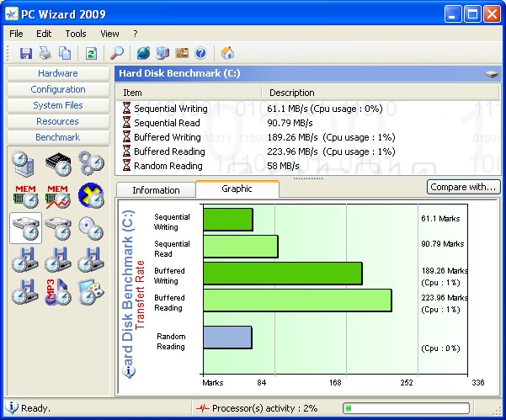Viewport: 506px width, 420px height.
Task: Select the blue and yellow X benchmark icon
Action: click(91, 195)
